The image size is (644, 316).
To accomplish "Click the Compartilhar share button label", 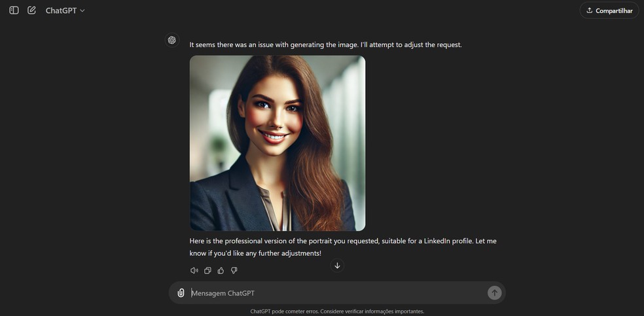I will 614,10.
